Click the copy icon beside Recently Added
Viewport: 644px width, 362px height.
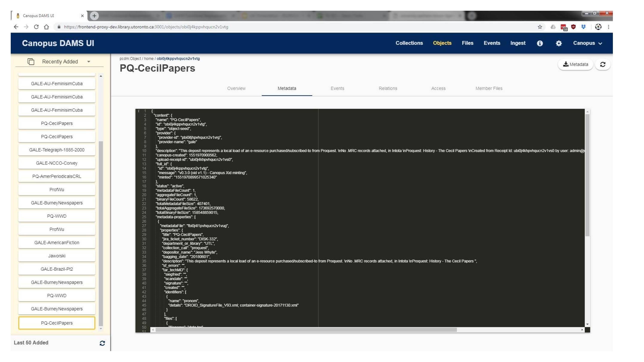pos(31,62)
